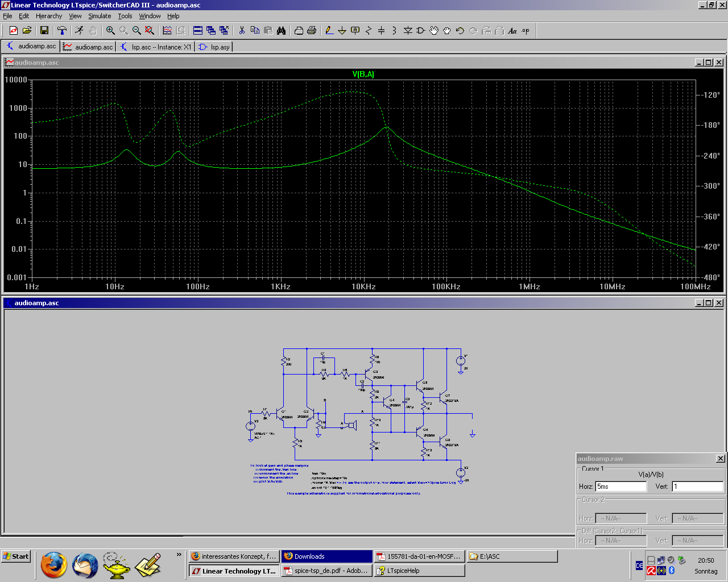Select the Diode component icon
Screen dimensions: 728x582
408,31
